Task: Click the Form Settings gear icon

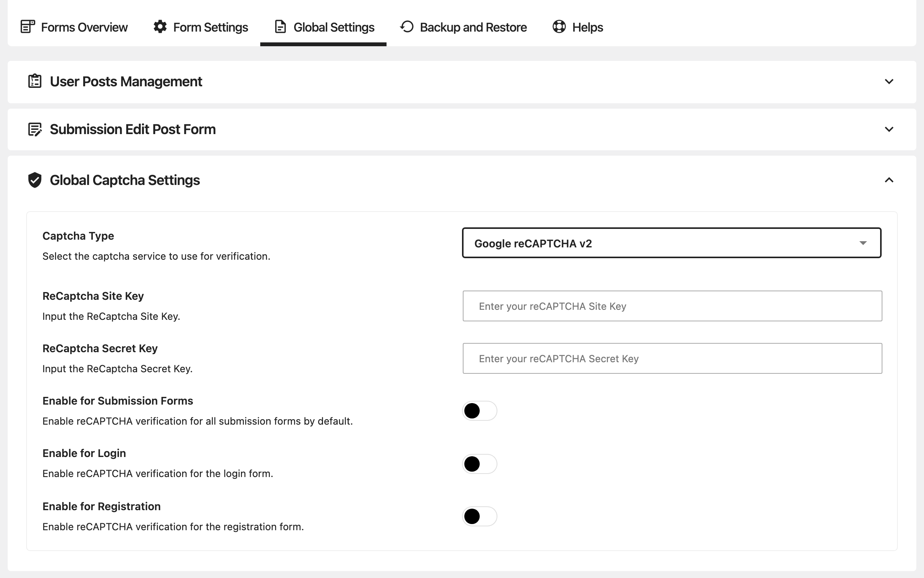Action: click(x=160, y=27)
